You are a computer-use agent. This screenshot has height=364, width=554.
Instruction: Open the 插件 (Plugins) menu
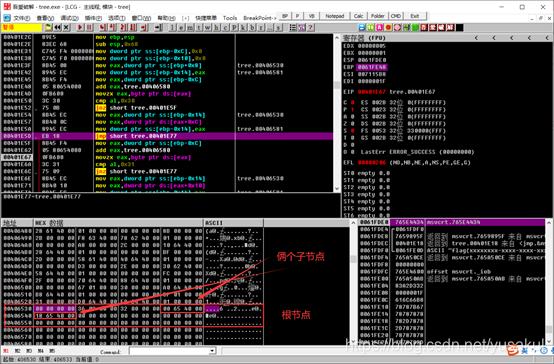(93, 18)
